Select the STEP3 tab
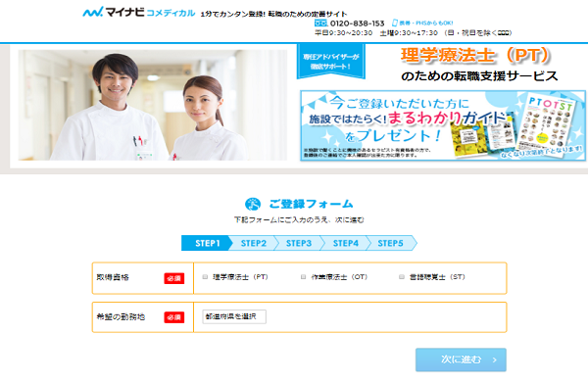 tap(299, 243)
